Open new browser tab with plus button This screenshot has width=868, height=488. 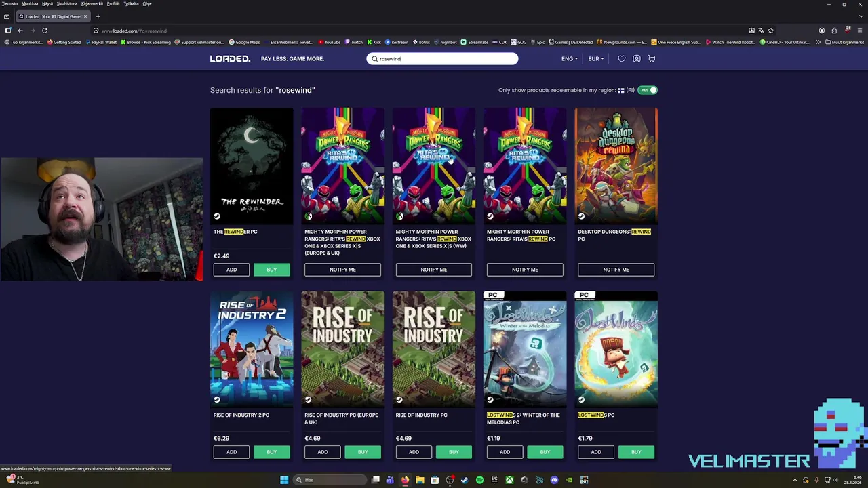click(98, 16)
